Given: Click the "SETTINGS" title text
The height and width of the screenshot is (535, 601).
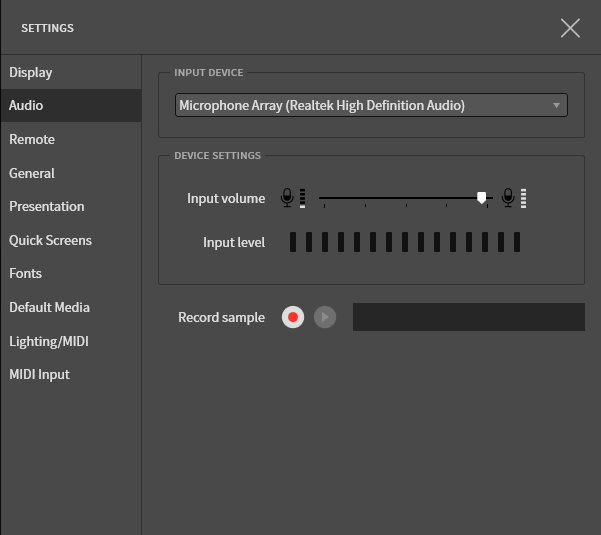Looking at the screenshot, I should 48,28.
